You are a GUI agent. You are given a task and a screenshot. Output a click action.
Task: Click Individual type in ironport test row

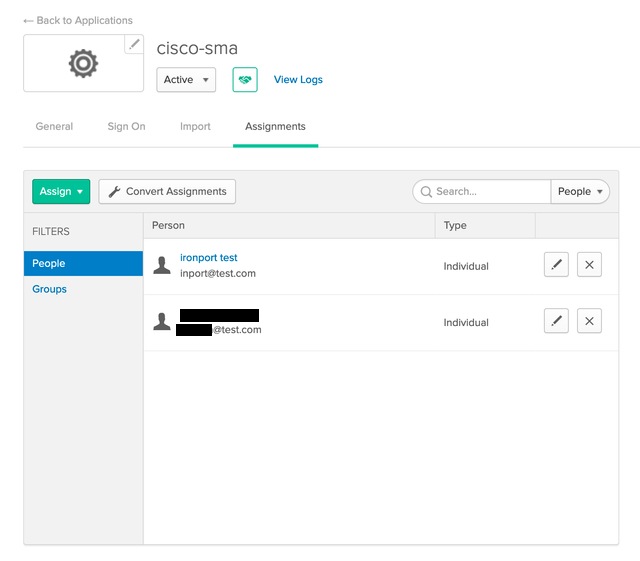coord(466,266)
